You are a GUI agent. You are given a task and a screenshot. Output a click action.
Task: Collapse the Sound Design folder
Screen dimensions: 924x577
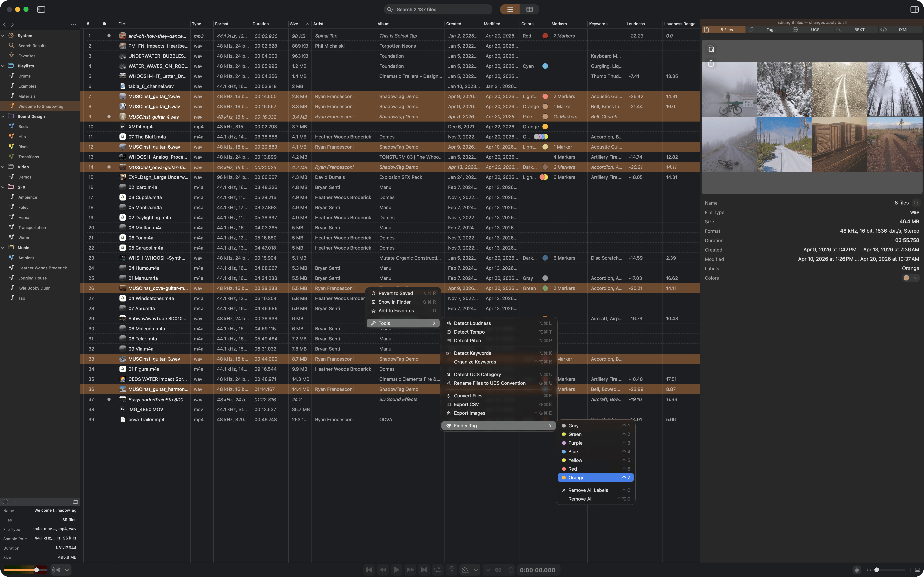(3, 116)
